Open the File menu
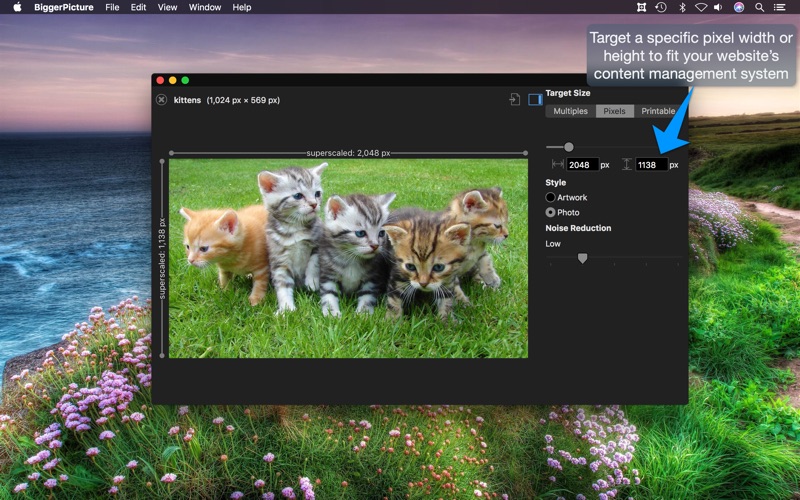 112,7
